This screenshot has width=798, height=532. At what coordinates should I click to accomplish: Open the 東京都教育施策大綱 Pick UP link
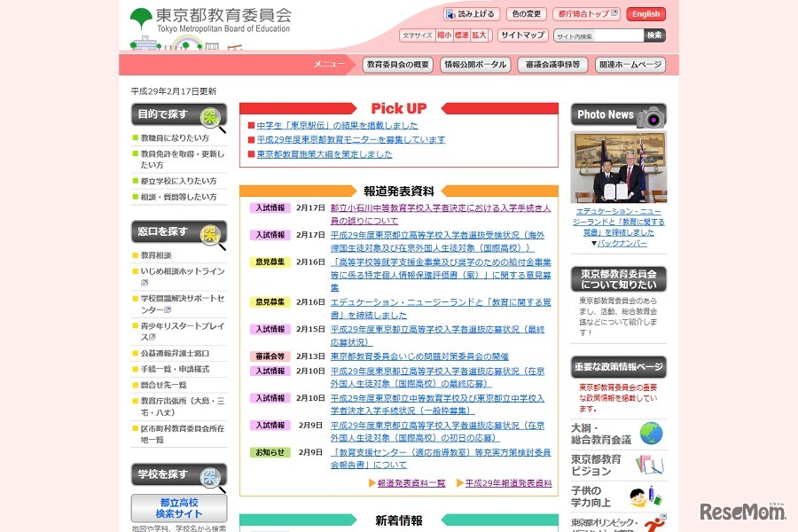325,154
